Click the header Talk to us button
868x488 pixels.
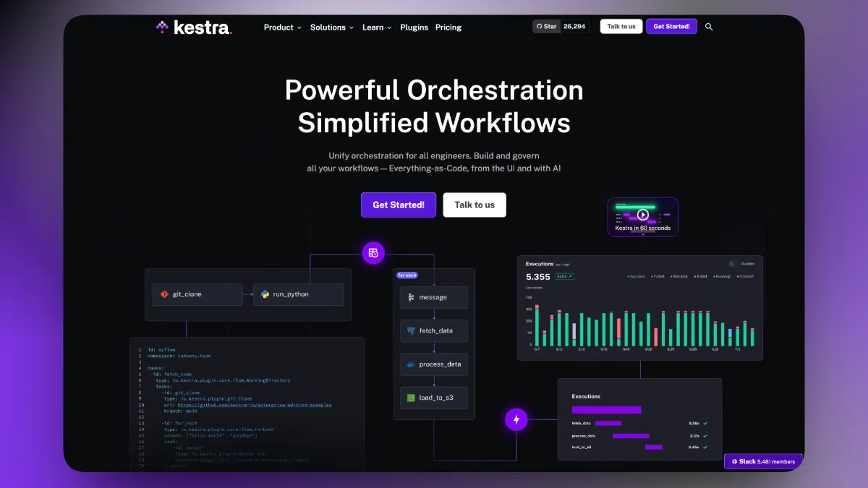coord(621,27)
